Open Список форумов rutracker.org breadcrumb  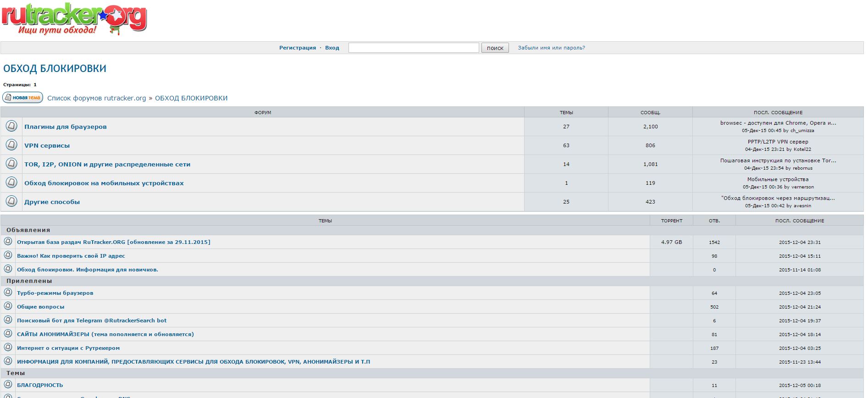pyautogui.click(x=97, y=98)
